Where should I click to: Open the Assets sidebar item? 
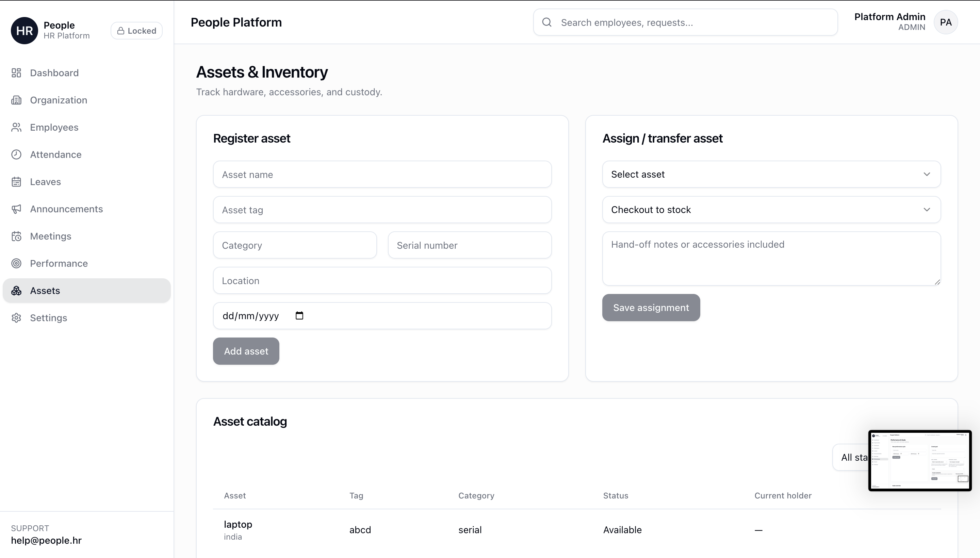pos(45,291)
